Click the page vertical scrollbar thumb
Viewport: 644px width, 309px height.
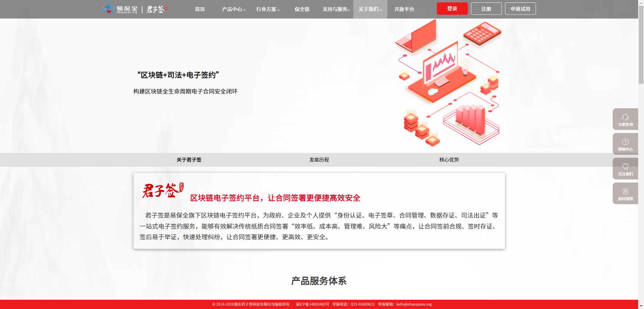(641, 44)
